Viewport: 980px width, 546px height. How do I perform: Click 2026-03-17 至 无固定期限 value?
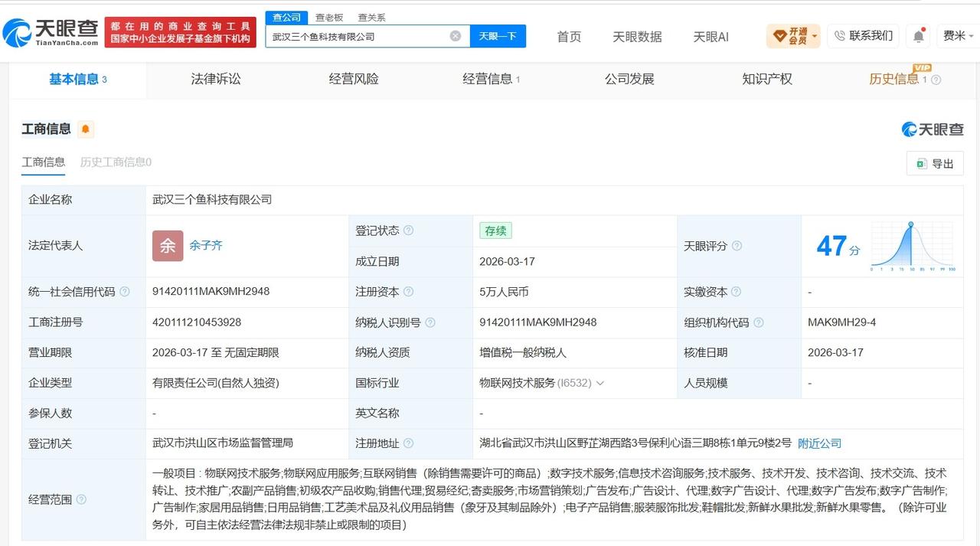tap(216, 353)
